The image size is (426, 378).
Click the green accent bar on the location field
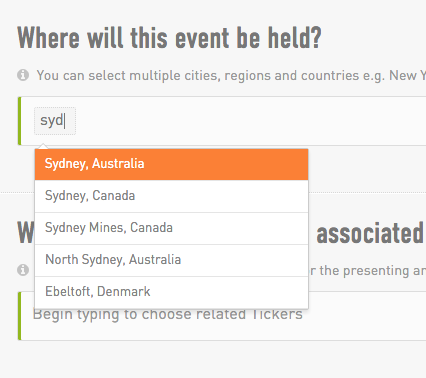[x=19, y=121]
